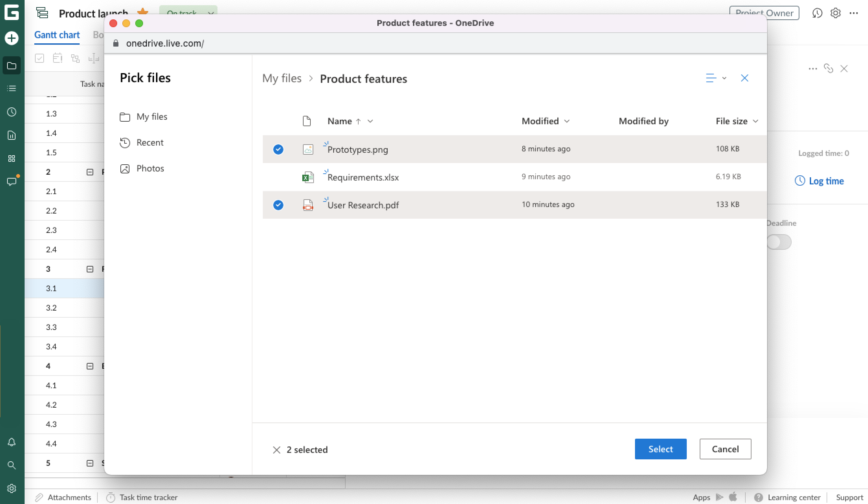Open the task list sidebar icon
Image resolution: width=868 pixels, height=504 pixels.
click(12, 89)
